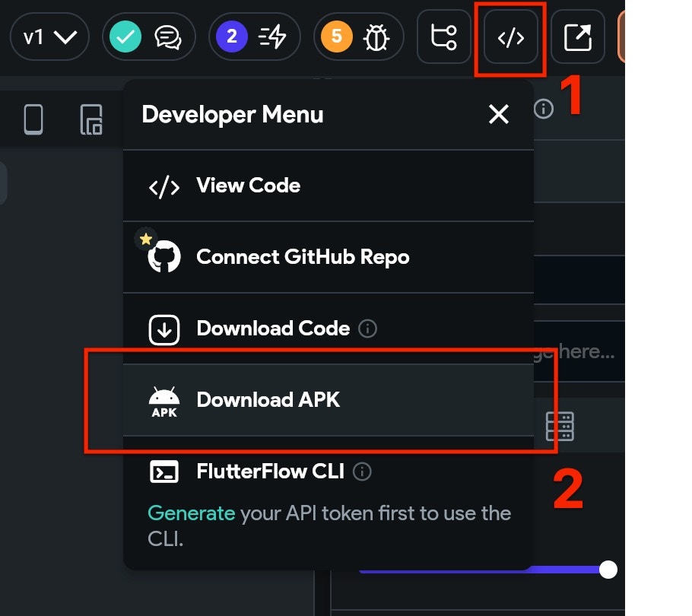The image size is (692, 616).
Task: Select the tablet multi-device preview icon
Action: 91,119
